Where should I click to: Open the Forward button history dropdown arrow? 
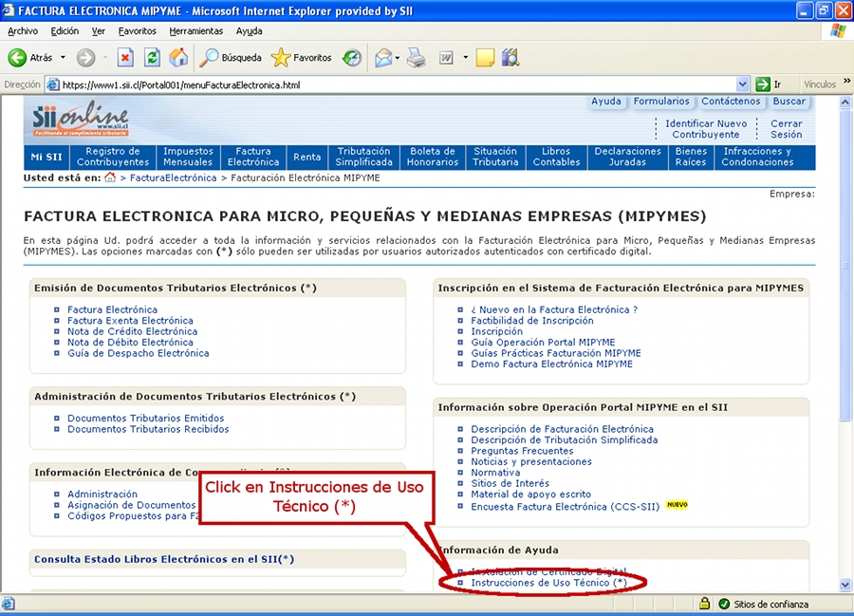coord(105,57)
